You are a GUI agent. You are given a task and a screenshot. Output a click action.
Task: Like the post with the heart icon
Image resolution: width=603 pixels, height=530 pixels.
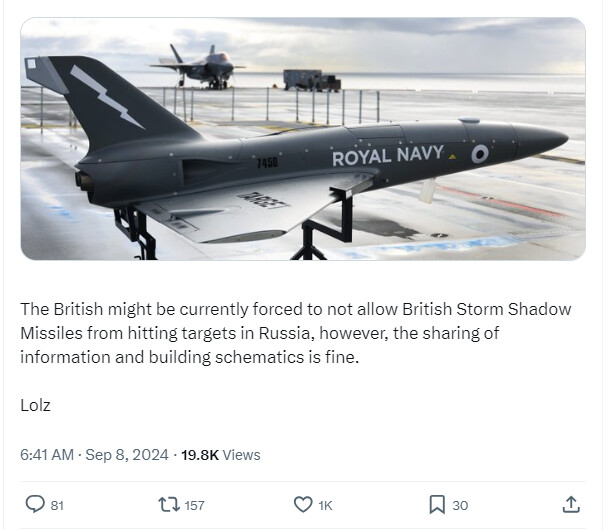coord(303,505)
